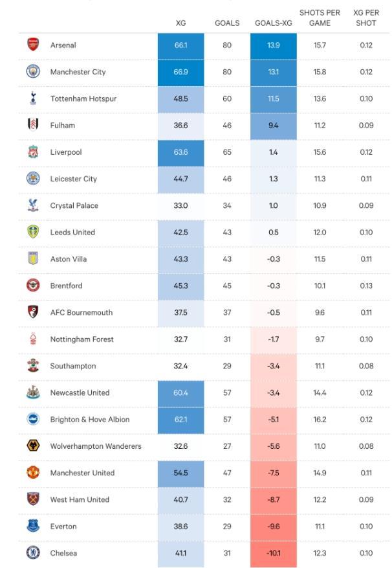Click the Fulham club badge

point(33,124)
